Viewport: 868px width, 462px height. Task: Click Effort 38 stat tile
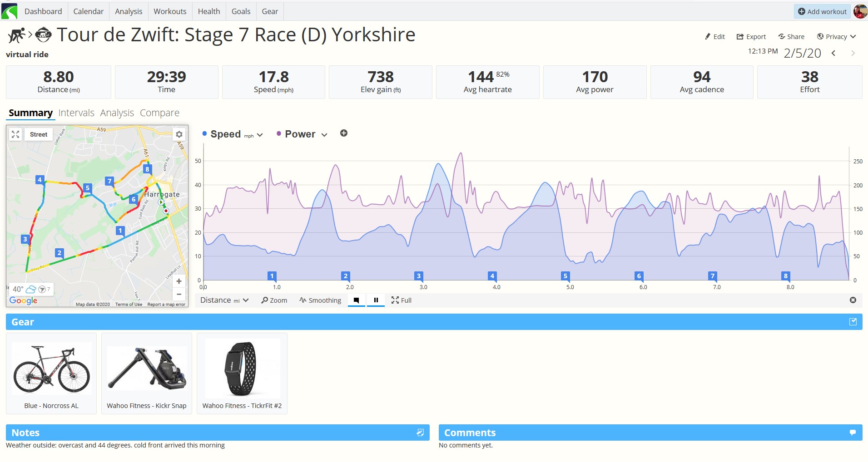pos(809,82)
